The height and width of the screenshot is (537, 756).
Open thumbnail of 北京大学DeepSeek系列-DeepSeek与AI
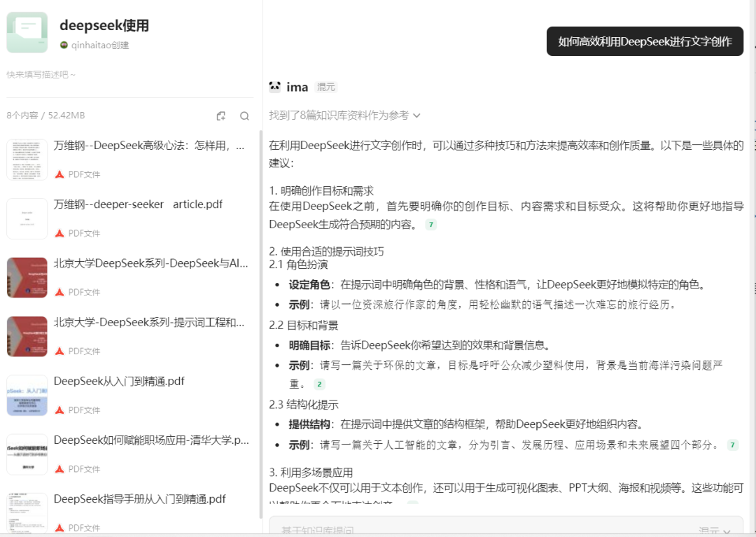pos(27,278)
